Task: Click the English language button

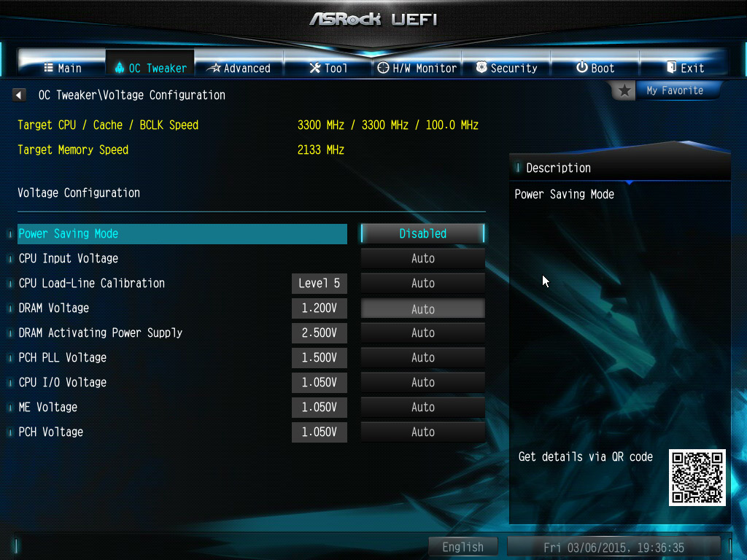Action: pos(463,547)
